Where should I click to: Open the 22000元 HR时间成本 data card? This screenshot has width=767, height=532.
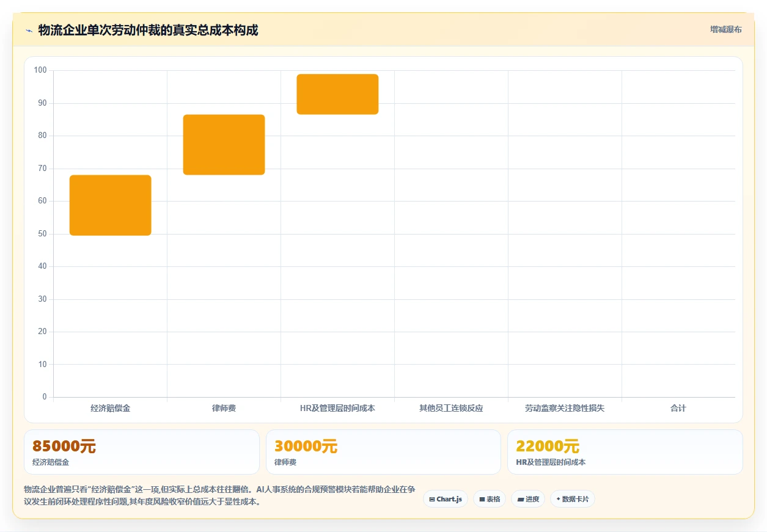point(625,452)
